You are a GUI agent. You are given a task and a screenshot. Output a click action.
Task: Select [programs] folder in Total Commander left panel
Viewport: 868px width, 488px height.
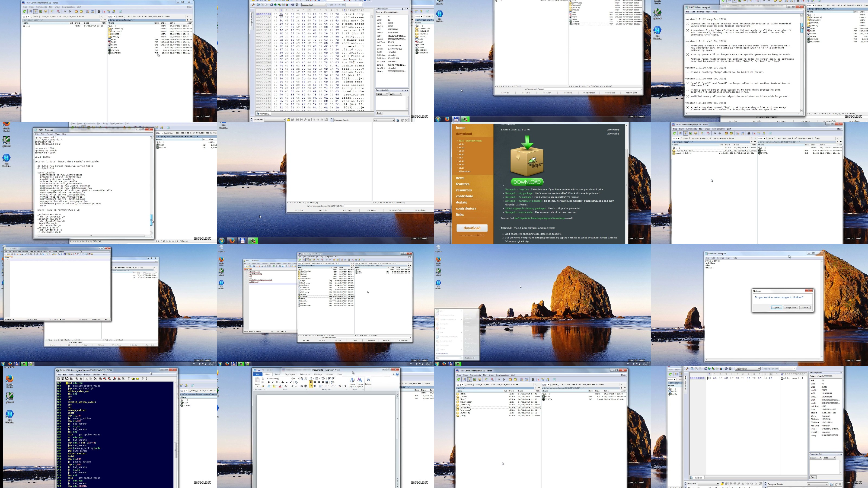click(498, 407)
